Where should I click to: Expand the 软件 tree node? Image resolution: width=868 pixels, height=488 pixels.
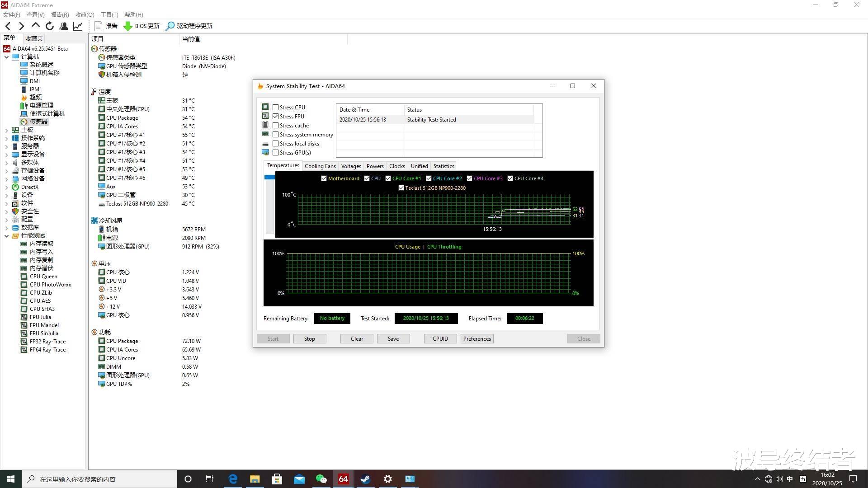click(6, 203)
